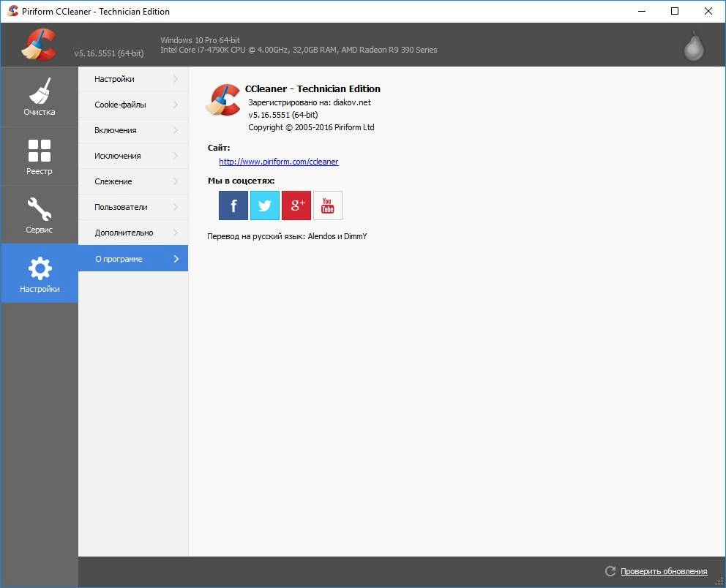Open the Исключения settings page
Image resolution: width=726 pixels, height=588 pixels.
(133, 156)
